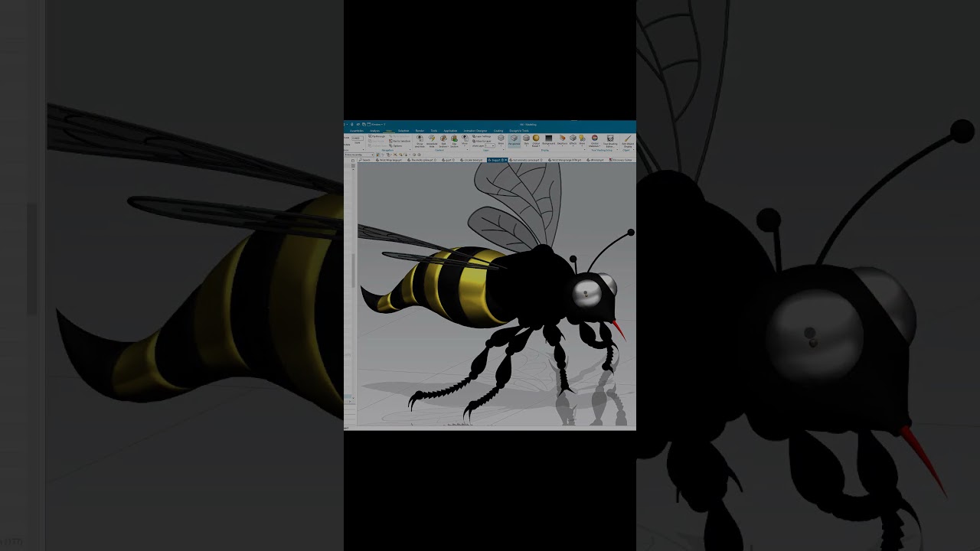
Task: Open the Animation Designer ribbon tab
Action: (475, 131)
